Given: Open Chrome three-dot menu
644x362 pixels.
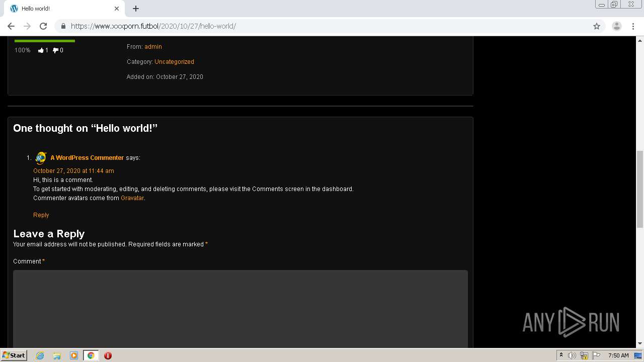Looking at the screenshot, I should click(x=633, y=26).
